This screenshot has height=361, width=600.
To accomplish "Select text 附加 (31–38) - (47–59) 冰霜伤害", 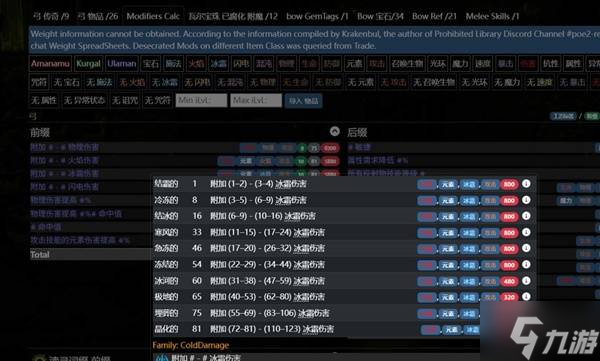I will (267, 281).
